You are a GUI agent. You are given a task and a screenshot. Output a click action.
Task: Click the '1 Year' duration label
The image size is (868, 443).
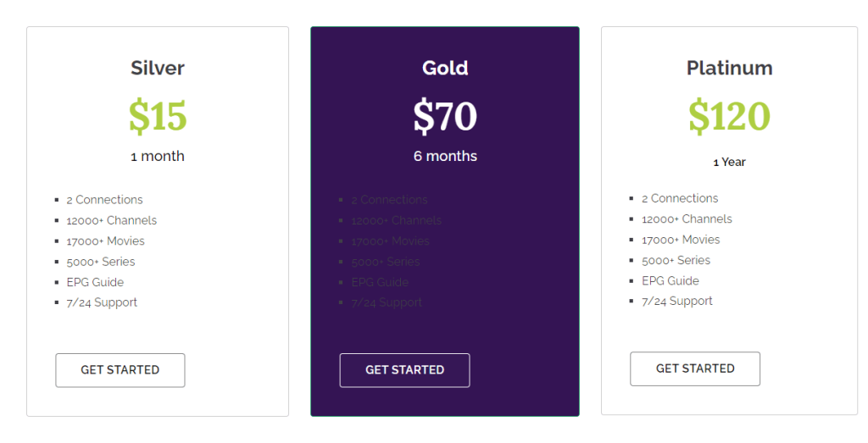click(729, 162)
